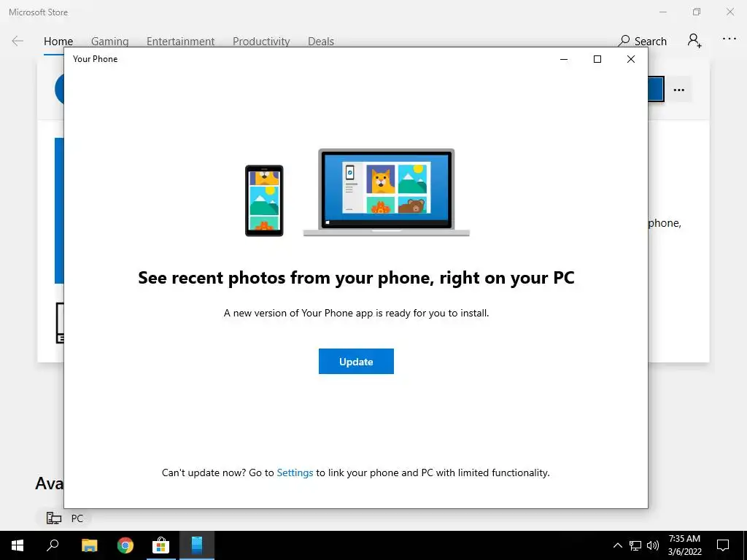Open File Explorer from the taskbar
The image size is (747, 560).
pyautogui.click(x=89, y=545)
